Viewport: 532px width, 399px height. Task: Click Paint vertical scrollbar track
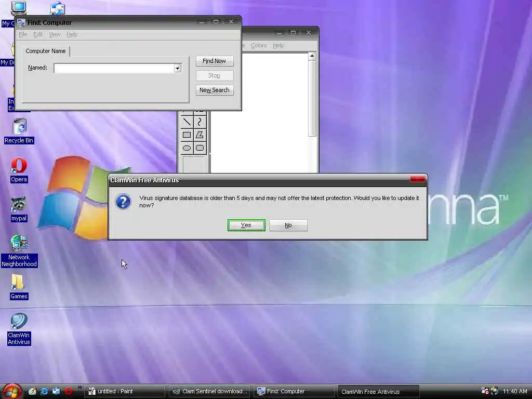312,154
